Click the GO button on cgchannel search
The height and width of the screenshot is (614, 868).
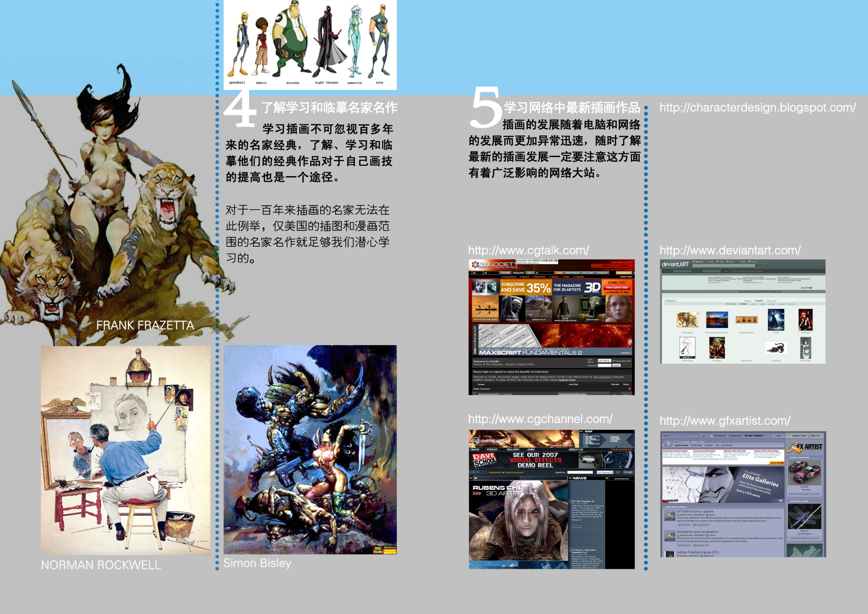618,472
